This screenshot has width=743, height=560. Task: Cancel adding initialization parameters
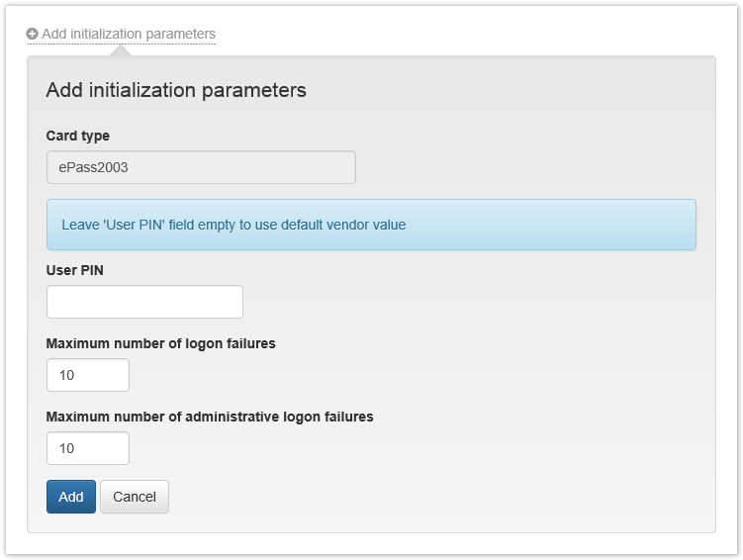click(135, 497)
